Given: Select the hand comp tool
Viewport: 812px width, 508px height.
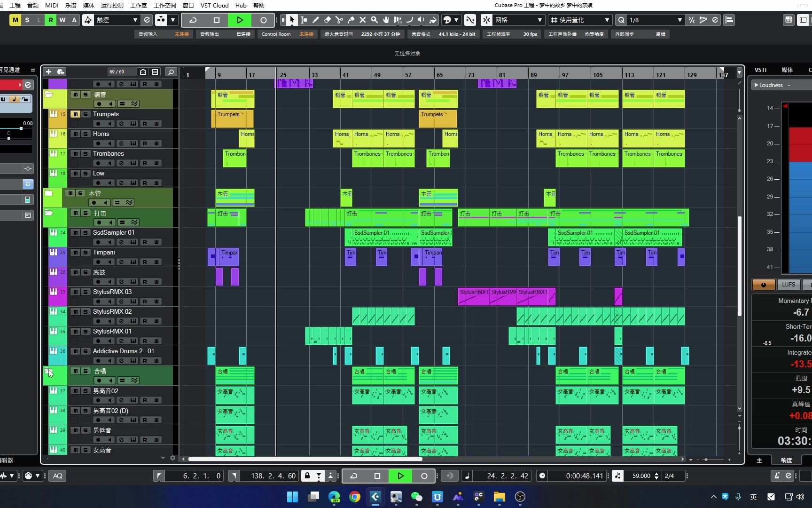Looking at the screenshot, I should click(386, 20).
